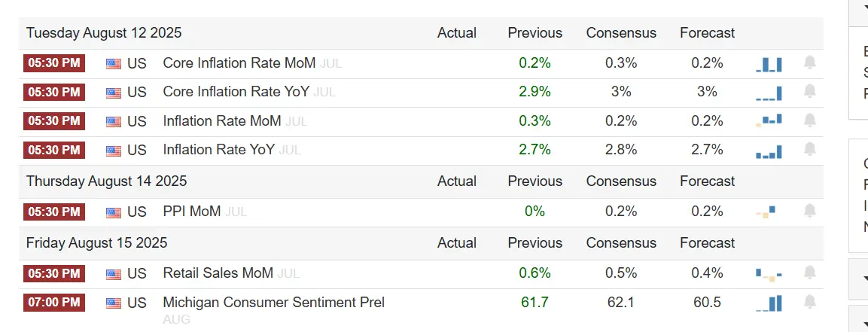Open the PPI MoM mini chart icon

(x=766, y=212)
